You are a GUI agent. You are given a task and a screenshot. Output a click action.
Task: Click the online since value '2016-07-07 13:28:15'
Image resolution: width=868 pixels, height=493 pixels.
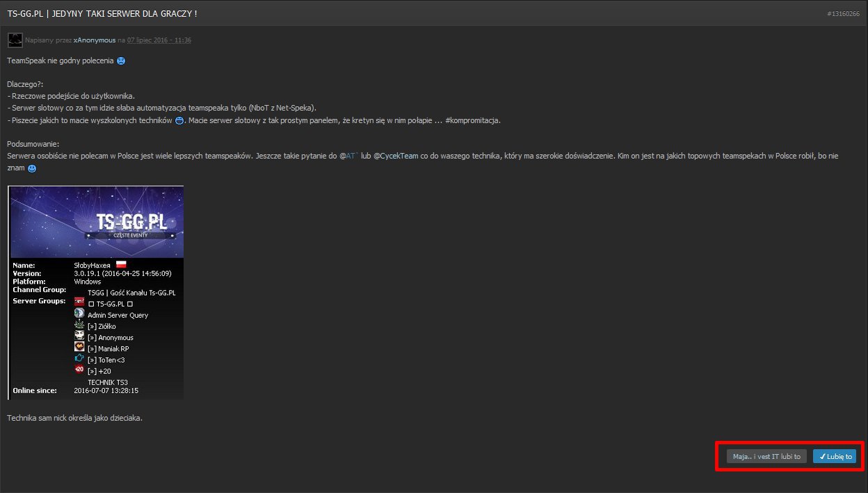(x=106, y=391)
